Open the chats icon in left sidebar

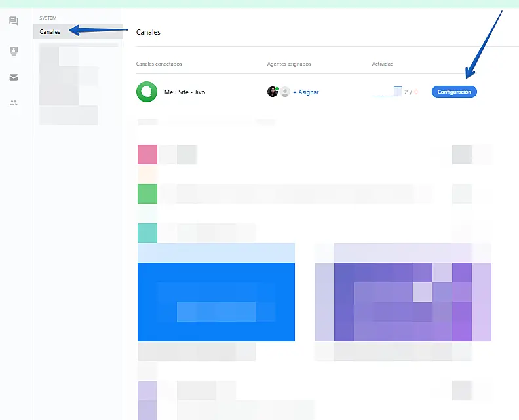[x=14, y=21]
